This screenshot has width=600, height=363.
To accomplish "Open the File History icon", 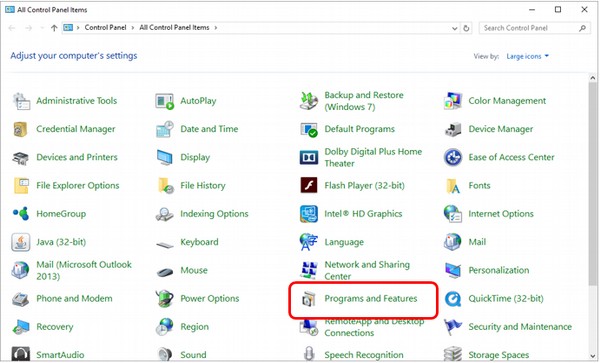I will point(166,186).
